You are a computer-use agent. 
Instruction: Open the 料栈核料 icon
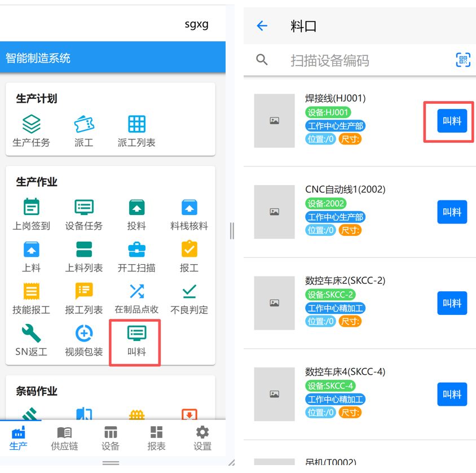click(x=189, y=208)
